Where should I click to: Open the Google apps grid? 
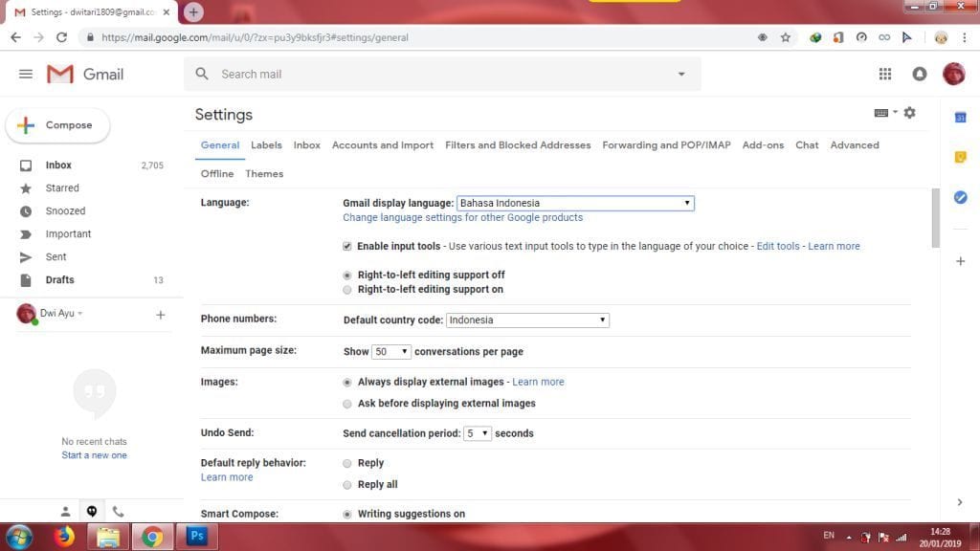[885, 74]
